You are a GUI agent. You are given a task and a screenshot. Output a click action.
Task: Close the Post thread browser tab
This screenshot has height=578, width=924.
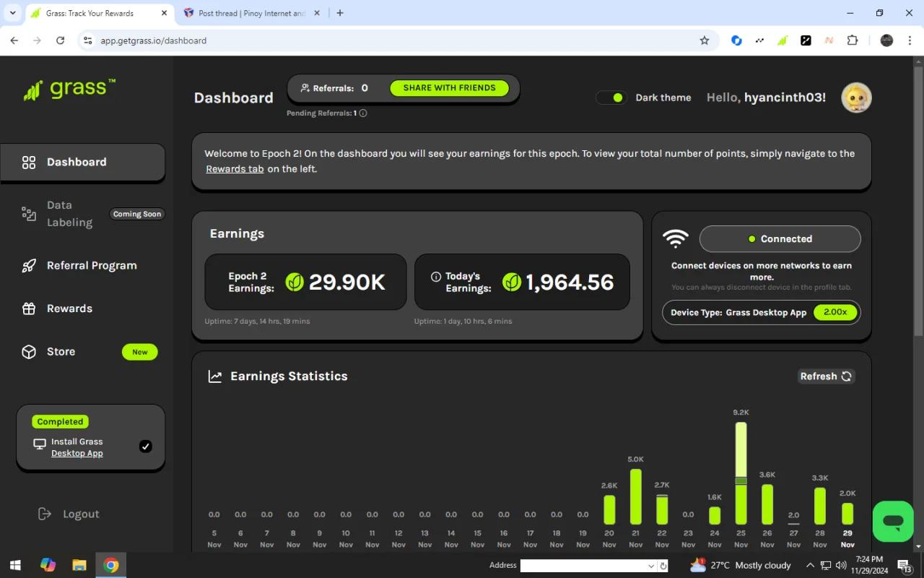(317, 13)
